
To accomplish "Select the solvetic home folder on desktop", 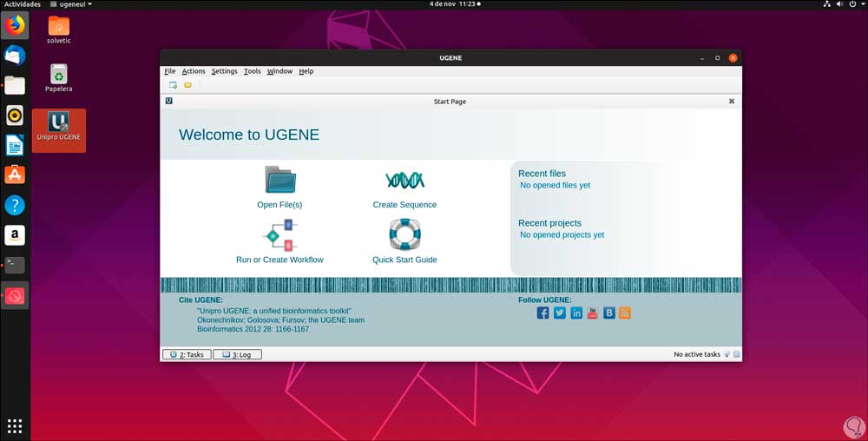I will tap(59, 30).
